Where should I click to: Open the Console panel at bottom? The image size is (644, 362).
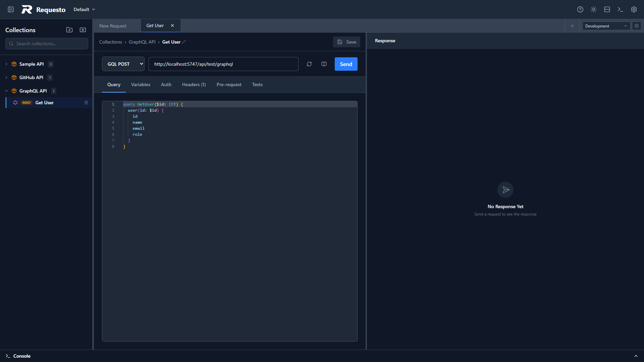pyautogui.click(x=18, y=356)
